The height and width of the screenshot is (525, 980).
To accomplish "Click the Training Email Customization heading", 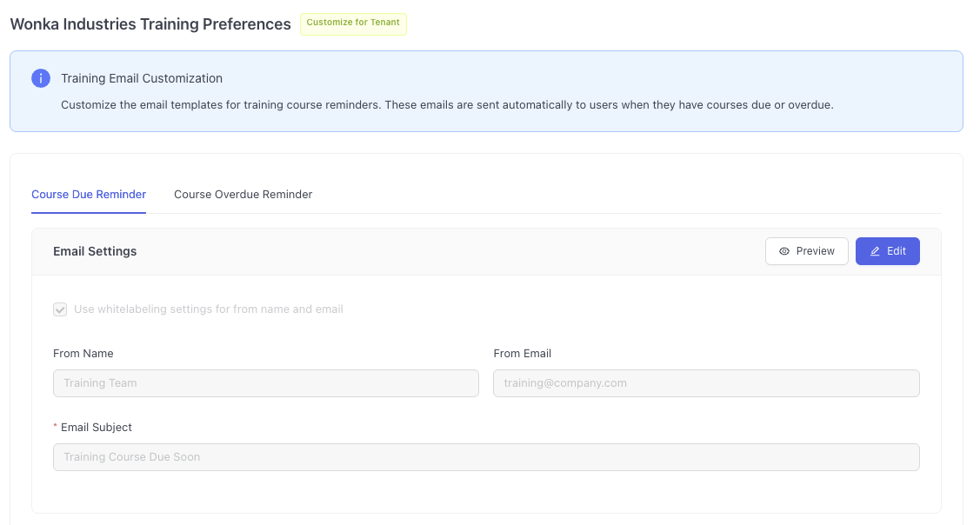I will click(x=142, y=78).
